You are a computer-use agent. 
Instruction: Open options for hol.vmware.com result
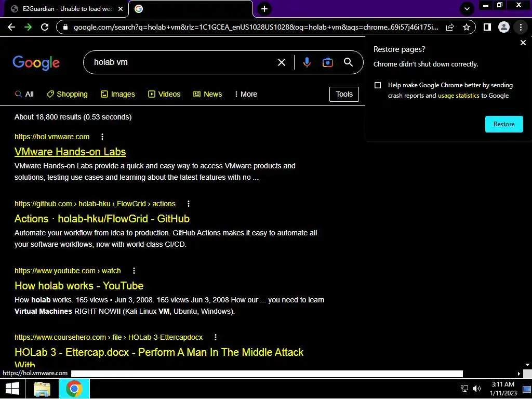[102, 137]
